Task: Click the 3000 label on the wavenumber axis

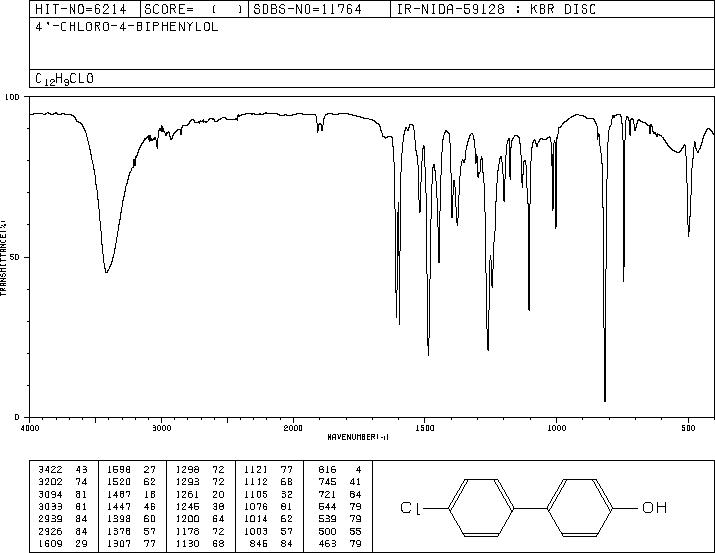Action: coord(161,428)
